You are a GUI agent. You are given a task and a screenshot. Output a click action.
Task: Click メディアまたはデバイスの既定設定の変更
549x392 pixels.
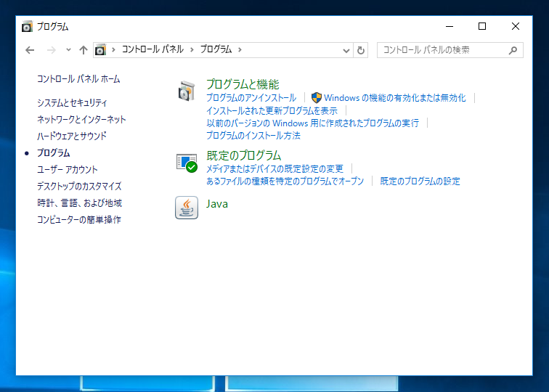click(x=274, y=168)
